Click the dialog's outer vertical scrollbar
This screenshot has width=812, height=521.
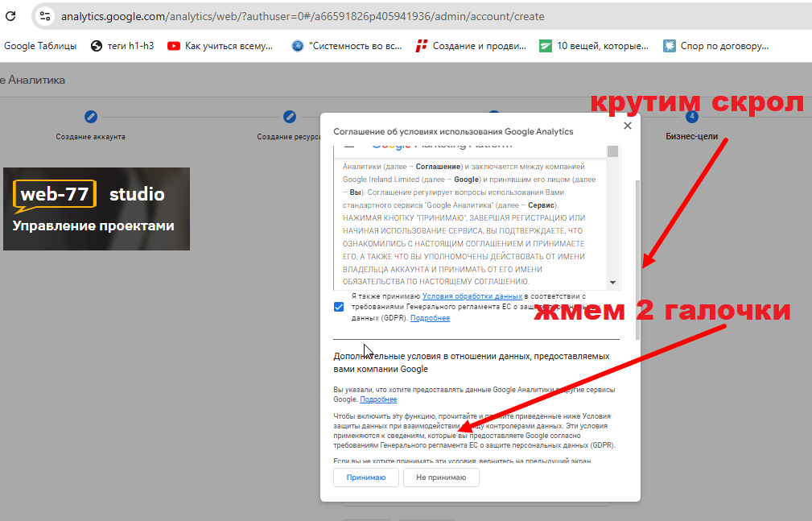[x=637, y=259]
